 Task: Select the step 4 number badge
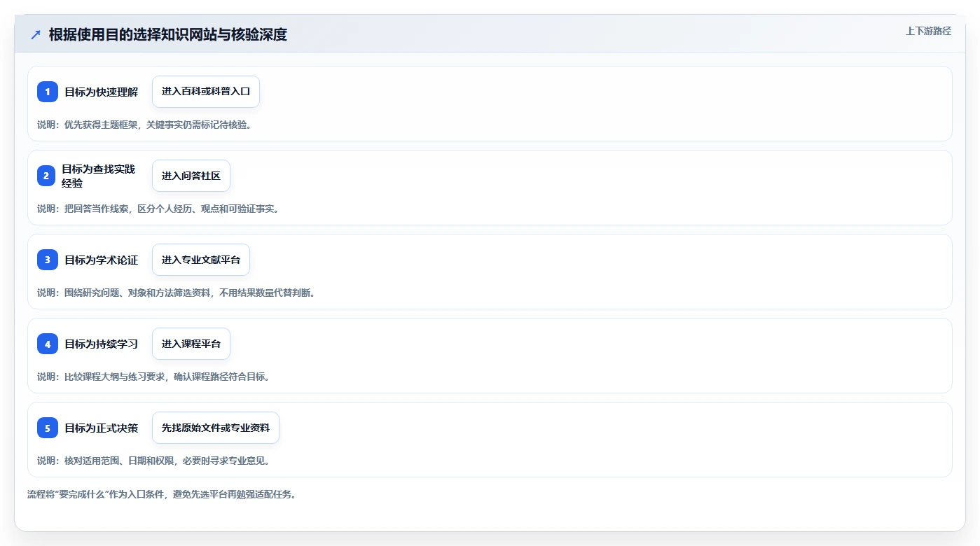(x=48, y=344)
